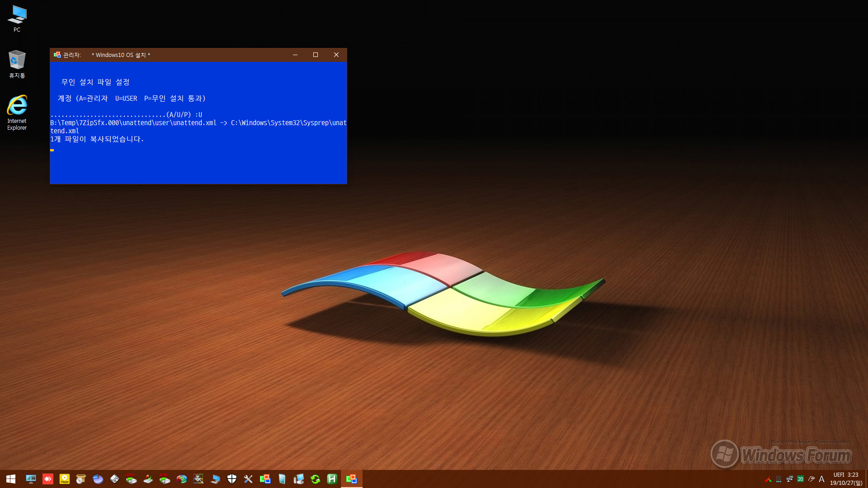Open the clock showing UEFI 3:23
The image size is (868, 488).
click(x=846, y=479)
